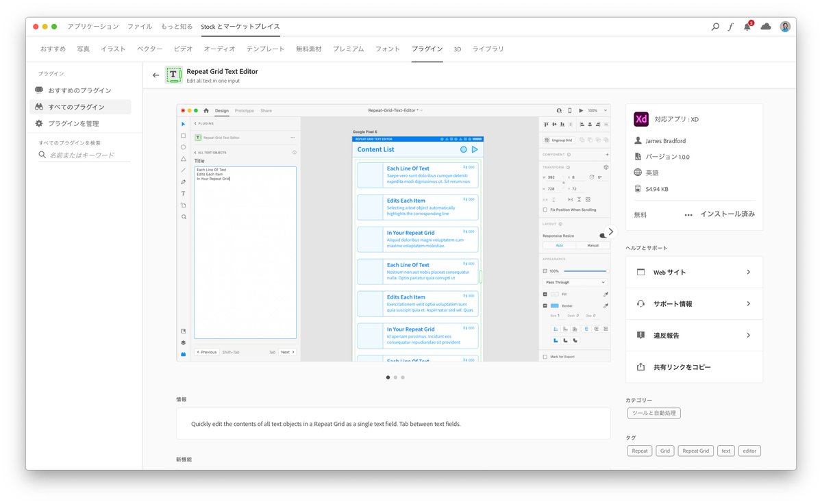Go back using the left arrow
Image resolution: width=822 pixels, height=504 pixels.
155,75
